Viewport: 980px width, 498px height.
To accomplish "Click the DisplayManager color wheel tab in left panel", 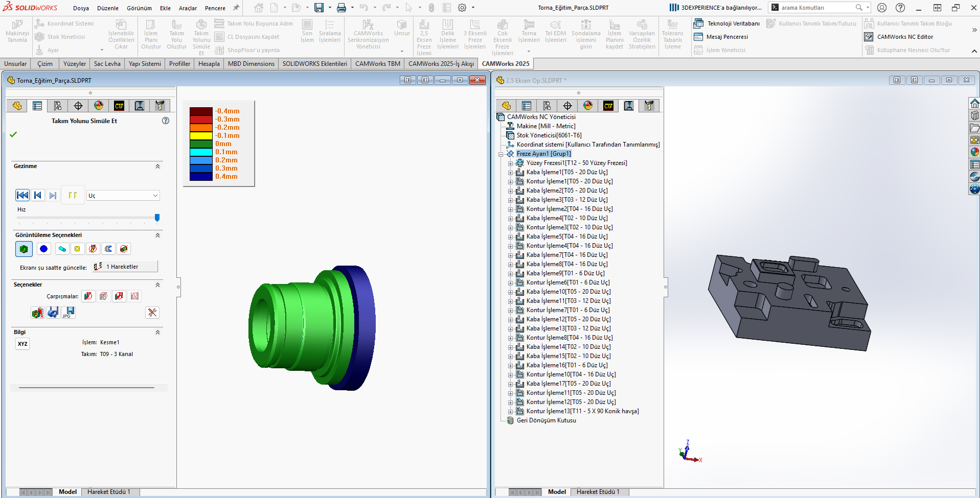I will pos(99,106).
